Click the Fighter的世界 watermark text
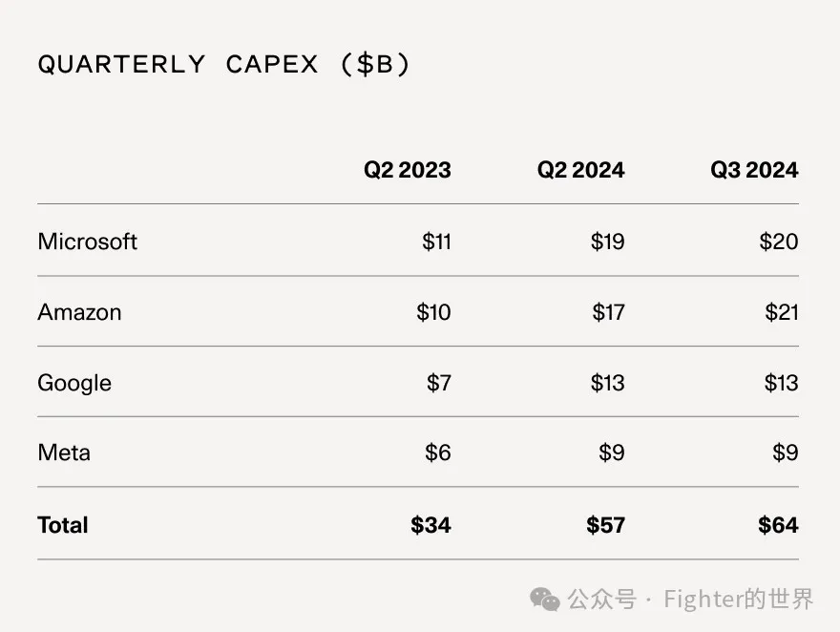Viewport: 840px width, 632px height. (739, 600)
